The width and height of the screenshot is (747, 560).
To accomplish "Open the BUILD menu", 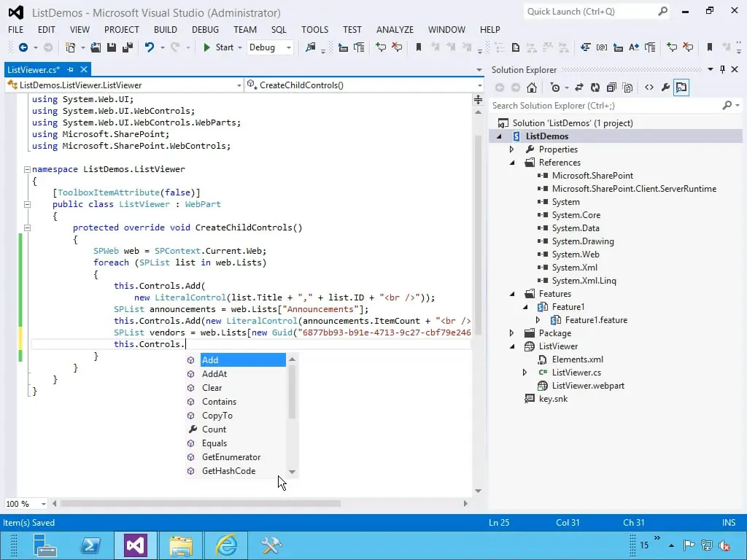I will tap(166, 29).
